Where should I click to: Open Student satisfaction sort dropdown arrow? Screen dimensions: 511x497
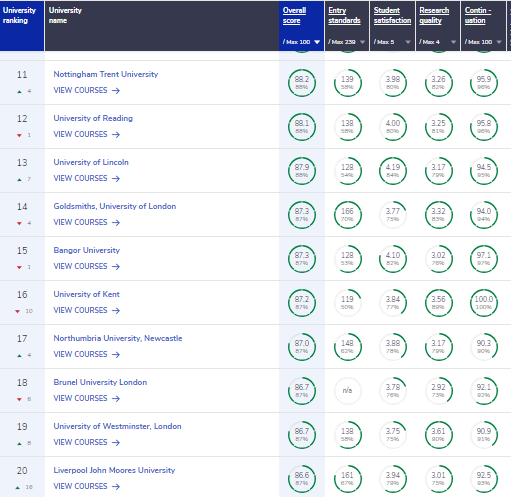(x=408, y=42)
